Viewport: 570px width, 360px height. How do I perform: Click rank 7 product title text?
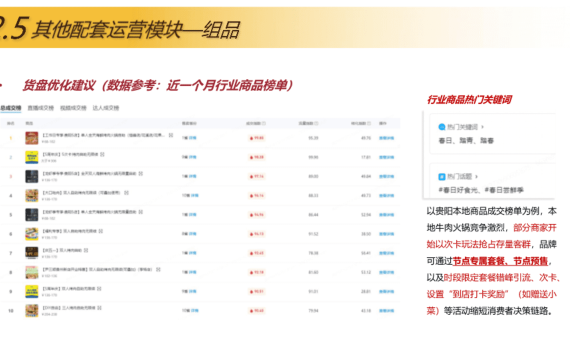coord(63,251)
